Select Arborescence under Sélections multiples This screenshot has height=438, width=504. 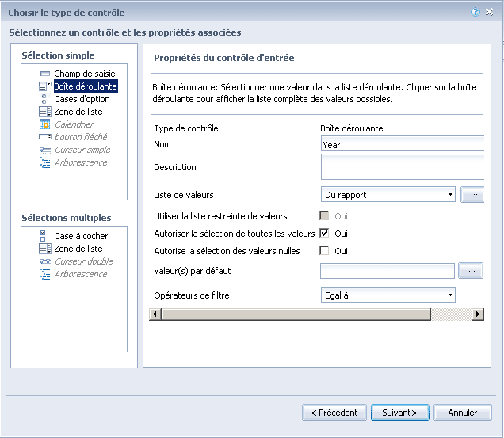tap(81, 274)
